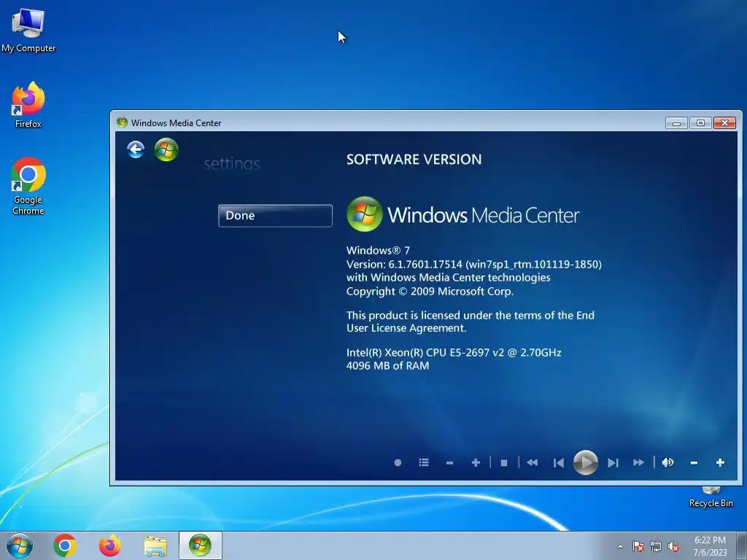747x560 pixels.
Task: Show hidden tray icons arrow
Action: tap(620, 546)
